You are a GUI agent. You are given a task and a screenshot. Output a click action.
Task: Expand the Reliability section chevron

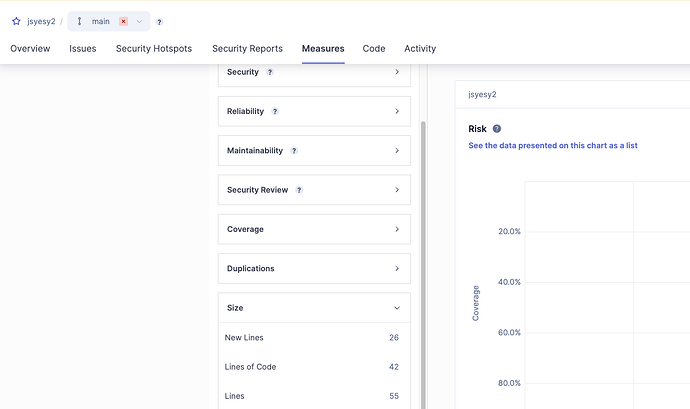(x=397, y=111)
